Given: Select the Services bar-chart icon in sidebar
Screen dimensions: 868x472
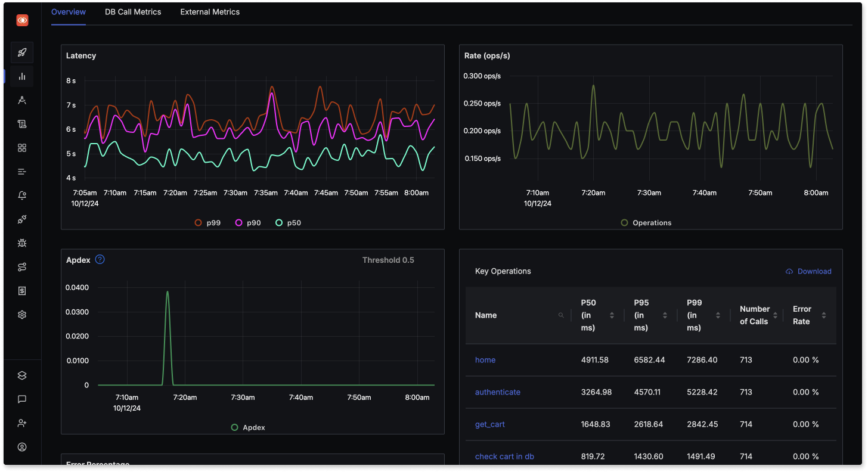Looking at the screenshot, I should click(x=22, y=76).
